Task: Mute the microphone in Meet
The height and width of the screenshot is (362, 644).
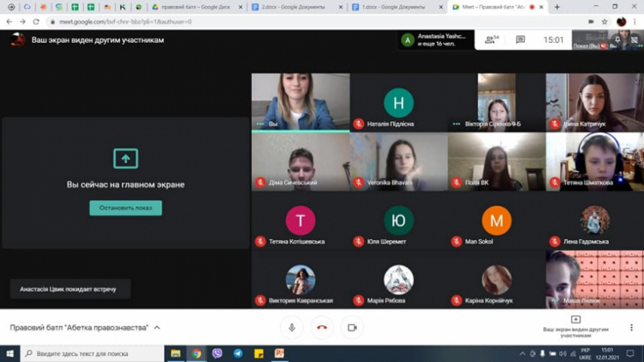Action: click(291, 328)
